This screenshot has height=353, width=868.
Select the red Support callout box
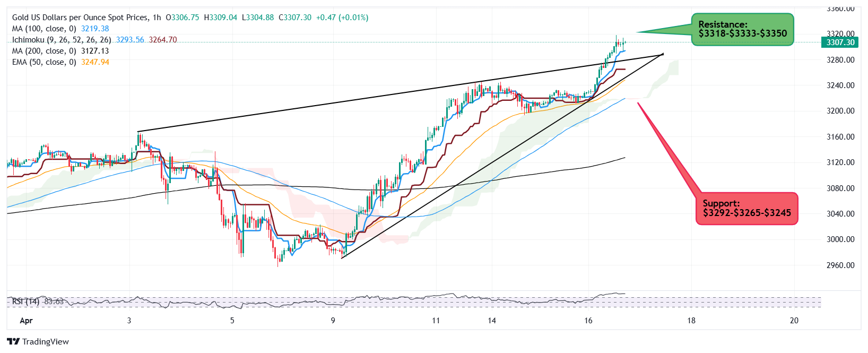[x=747, y=208]
